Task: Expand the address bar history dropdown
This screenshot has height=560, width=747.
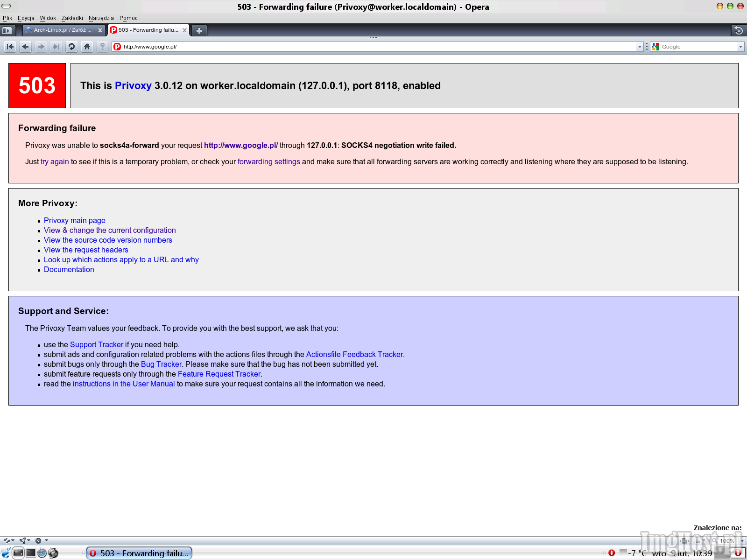Action: [640, 47]
